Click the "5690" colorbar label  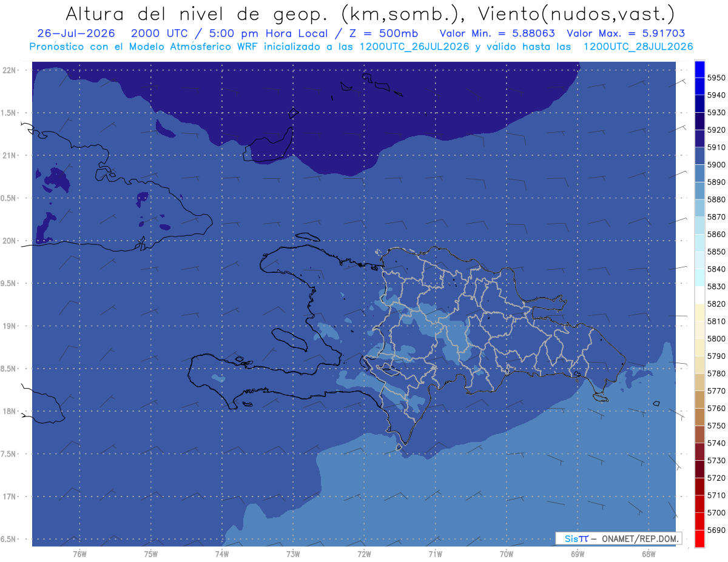point(716,530)
